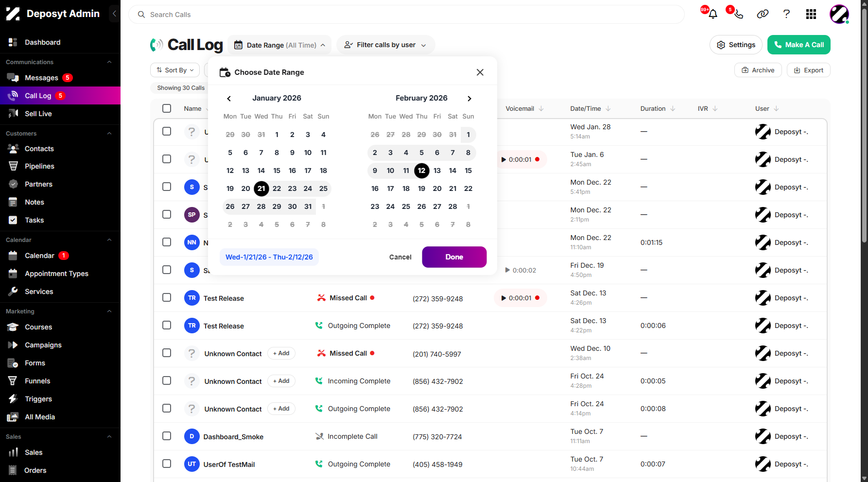Close the Choose Date Range dialog

click(480, 72)
